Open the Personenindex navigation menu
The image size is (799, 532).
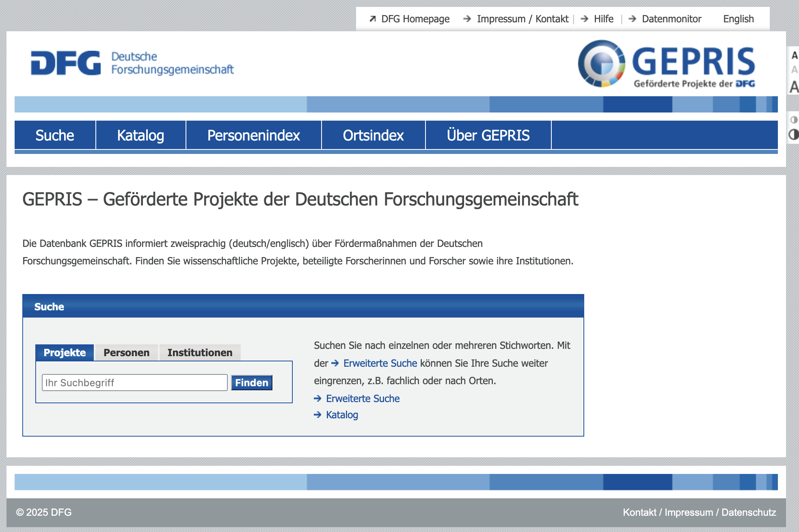pyautogui.click(x=253, y=135)
